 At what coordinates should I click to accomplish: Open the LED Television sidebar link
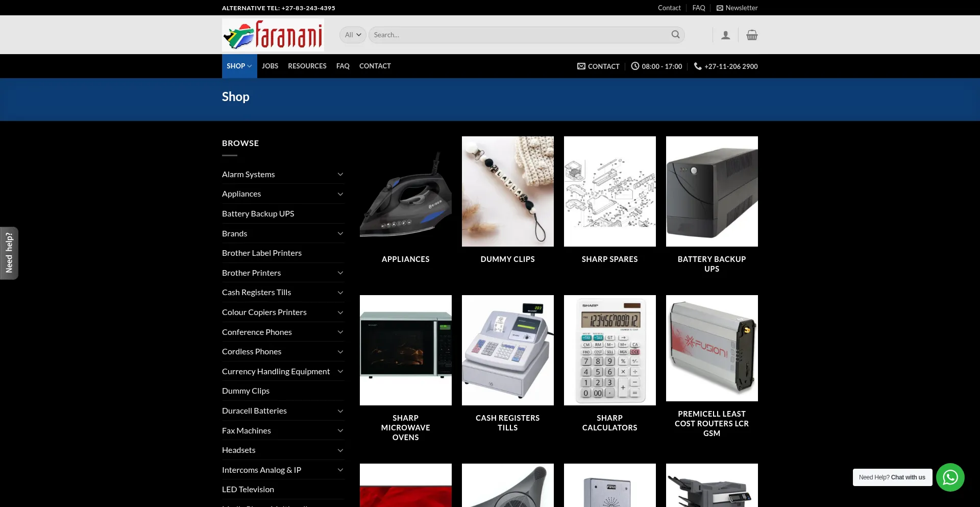tap(248, 490)
